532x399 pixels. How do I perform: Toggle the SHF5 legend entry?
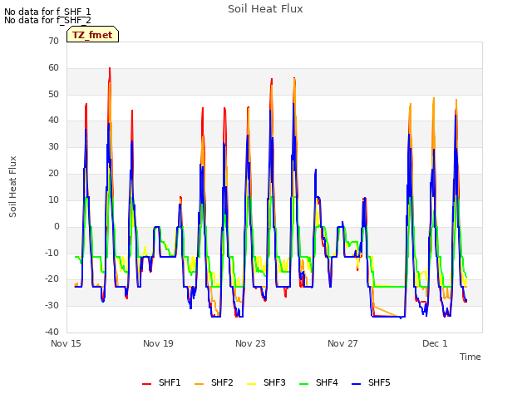371,382
